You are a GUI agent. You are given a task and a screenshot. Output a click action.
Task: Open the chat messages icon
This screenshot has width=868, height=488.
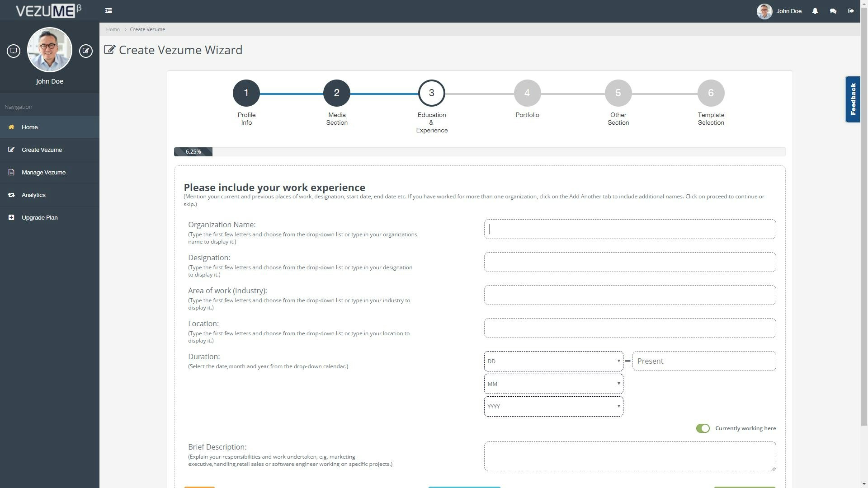(x=833, y=11)
